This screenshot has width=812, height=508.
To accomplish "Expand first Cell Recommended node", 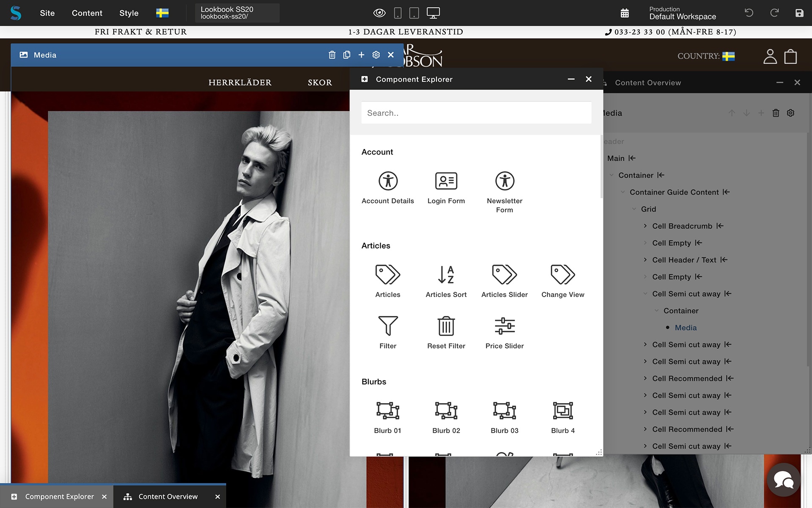I will coord(645,378).
